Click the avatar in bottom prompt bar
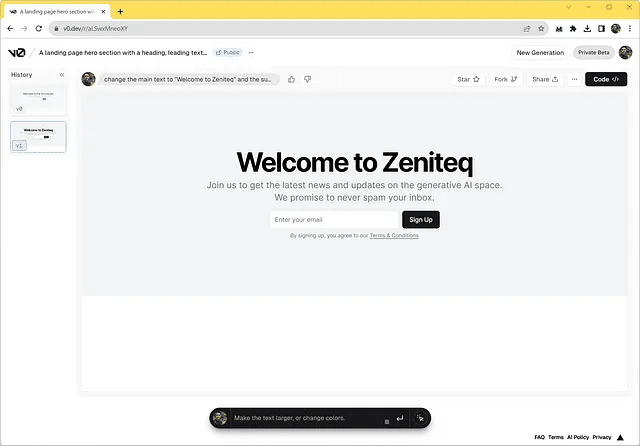 coord(220,418)
